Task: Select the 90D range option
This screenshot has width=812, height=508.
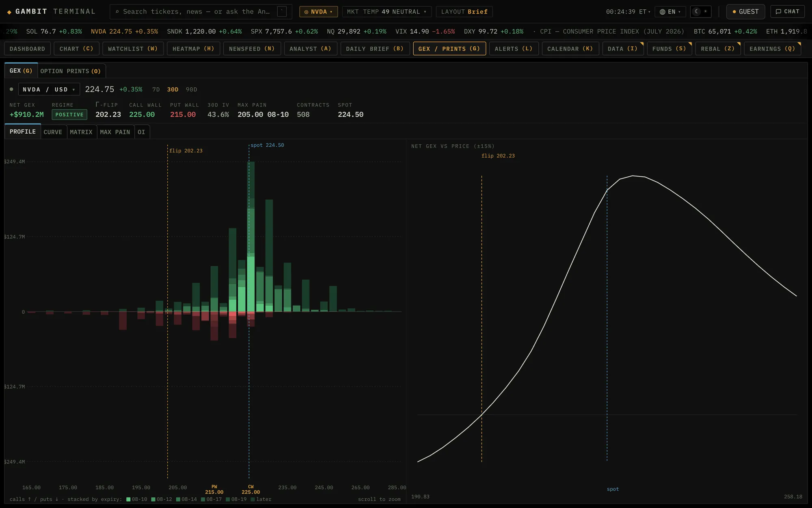Action: click(191, 89)
